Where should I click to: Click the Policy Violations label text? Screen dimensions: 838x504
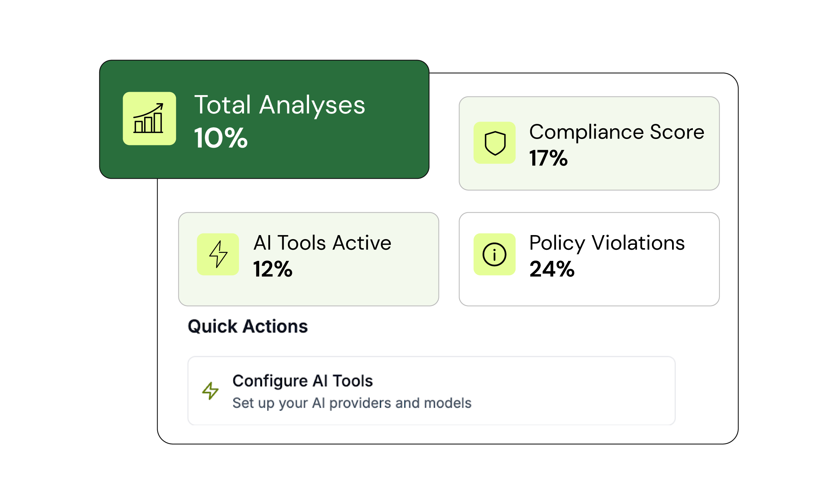pos(607,242)
